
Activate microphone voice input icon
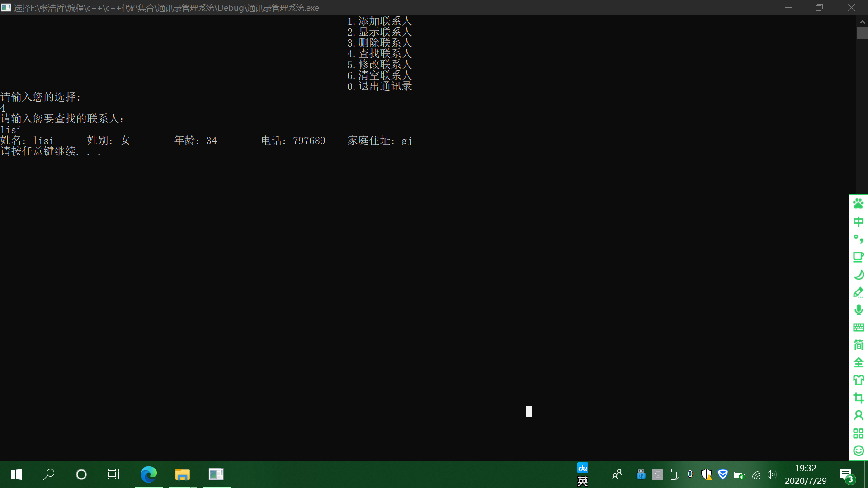858,310
